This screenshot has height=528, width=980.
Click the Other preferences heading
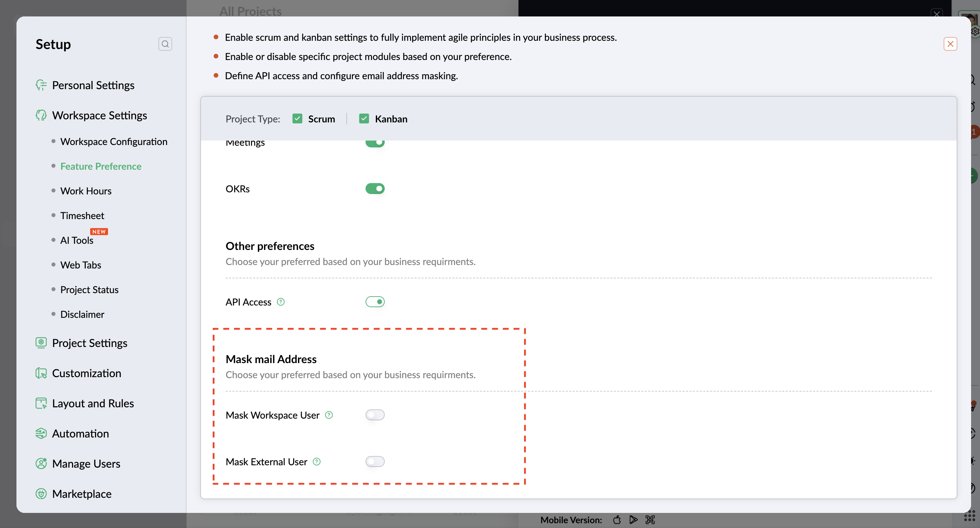(x=270, y=246)
